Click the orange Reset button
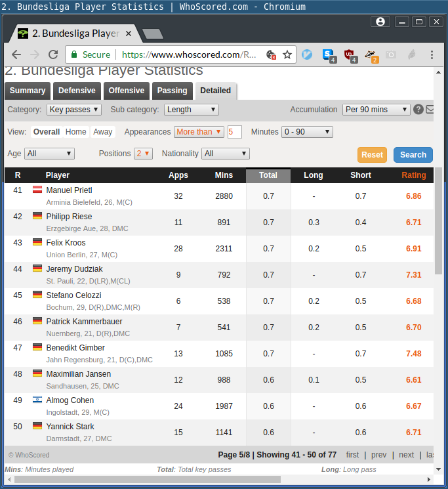The width and height of the screenshot is (448, 489). [372, 155]
